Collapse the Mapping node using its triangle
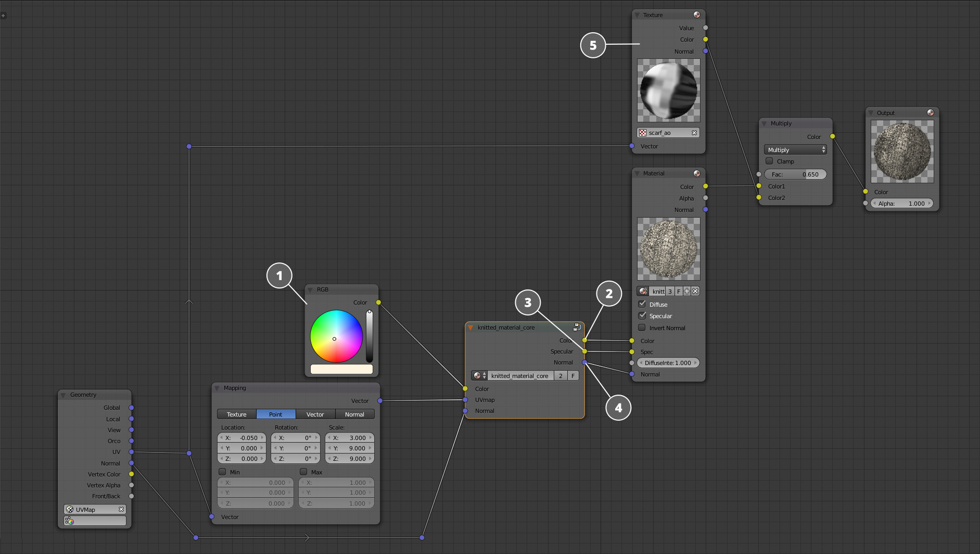The image size is (980, 554). [218, 388]
